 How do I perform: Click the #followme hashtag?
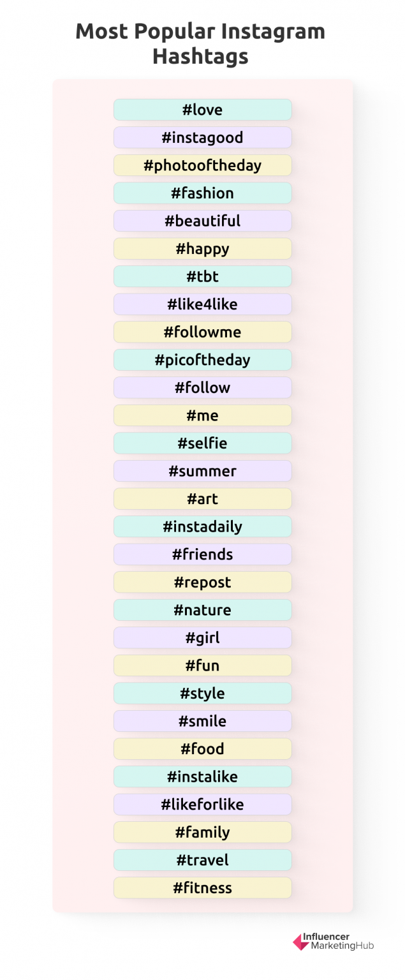202,332
